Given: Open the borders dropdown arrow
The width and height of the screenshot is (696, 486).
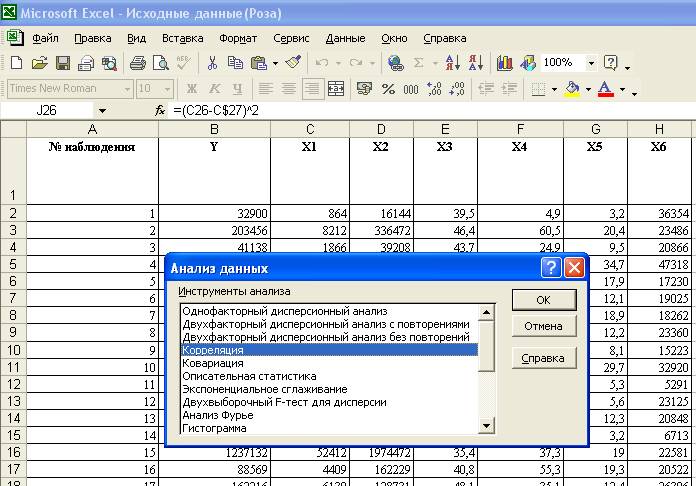Looking at the screenshot, I should pos(554,89).
